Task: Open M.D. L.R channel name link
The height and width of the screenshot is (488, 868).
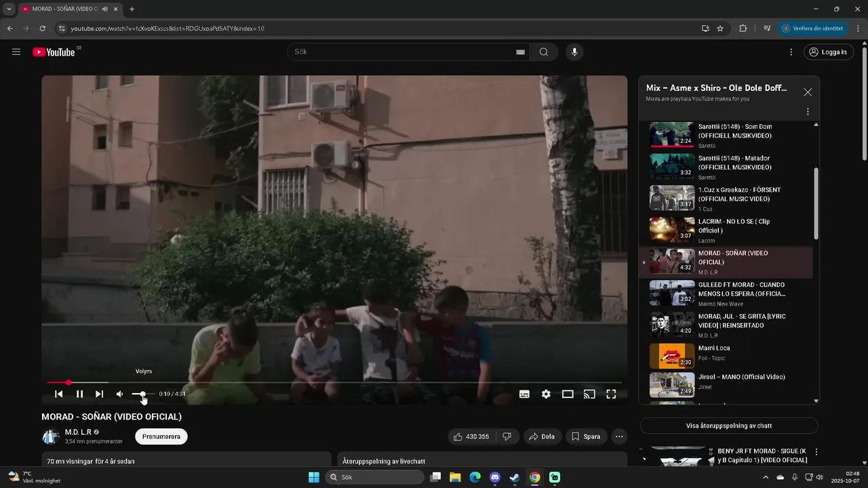Action: point(78,432)
